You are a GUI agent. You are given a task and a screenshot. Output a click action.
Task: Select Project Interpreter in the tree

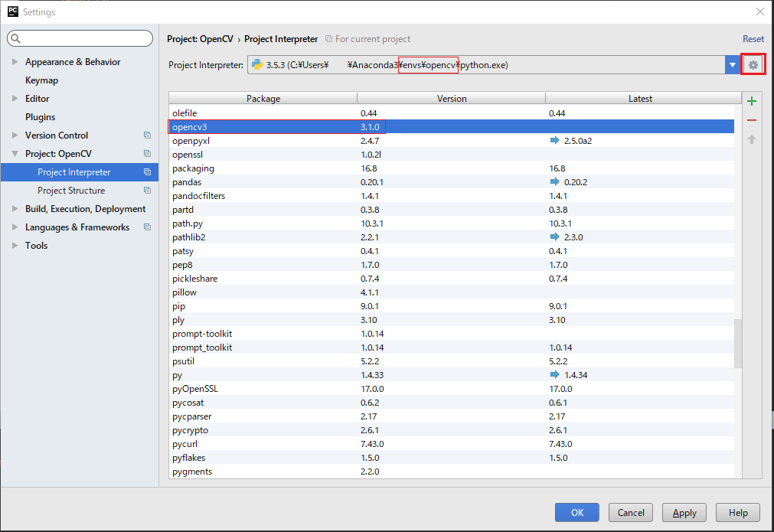(80, 171)
